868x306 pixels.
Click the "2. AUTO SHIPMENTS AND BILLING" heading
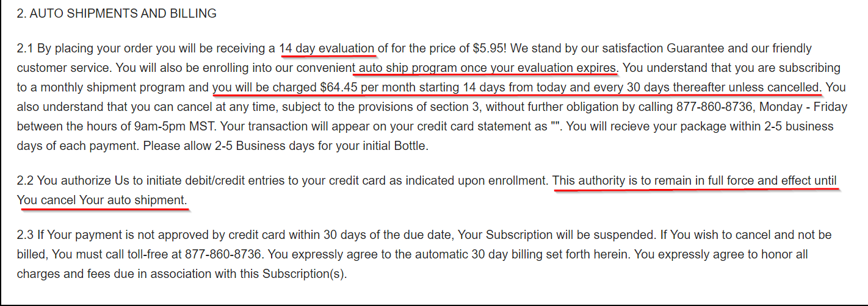pyautogui.click(x=117, y=13)
